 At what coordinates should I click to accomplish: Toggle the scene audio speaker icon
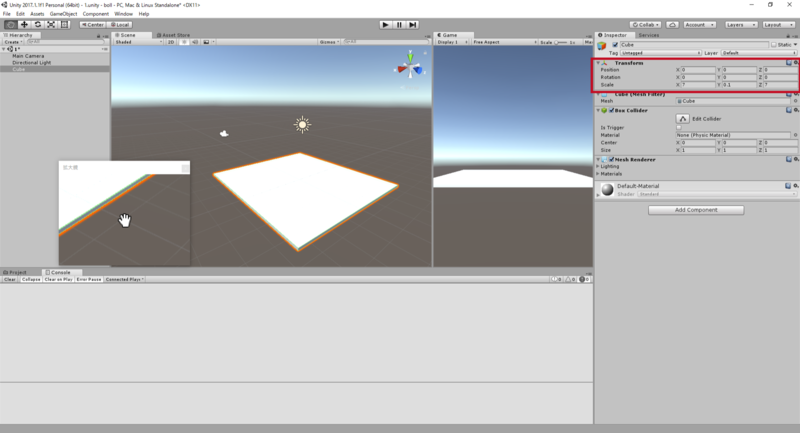(195, 42)
